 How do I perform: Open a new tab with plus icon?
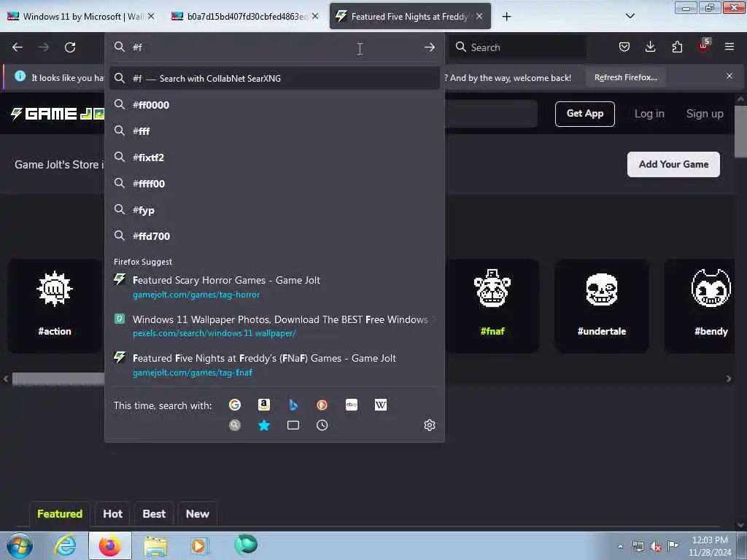506,17
